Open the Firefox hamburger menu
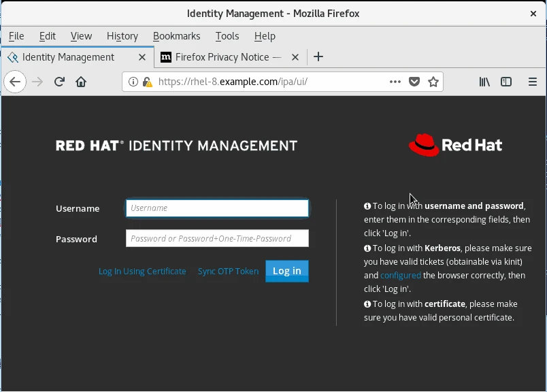 533,82
